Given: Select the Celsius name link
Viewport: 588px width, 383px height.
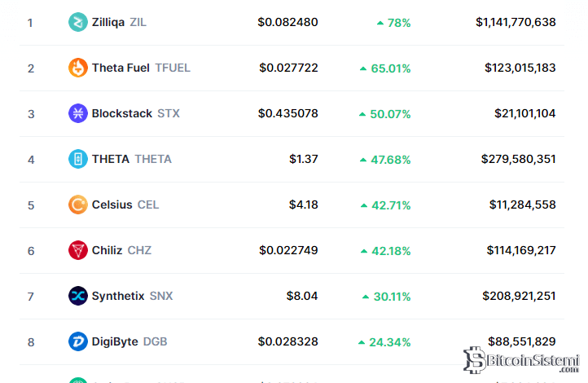Looking at the screenshot, I should (x=112, y=205).
